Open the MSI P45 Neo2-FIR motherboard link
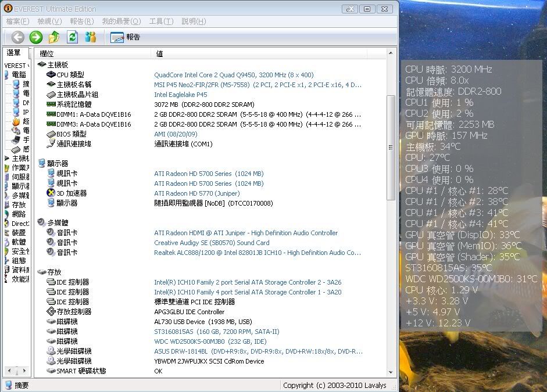 point(258,85)
